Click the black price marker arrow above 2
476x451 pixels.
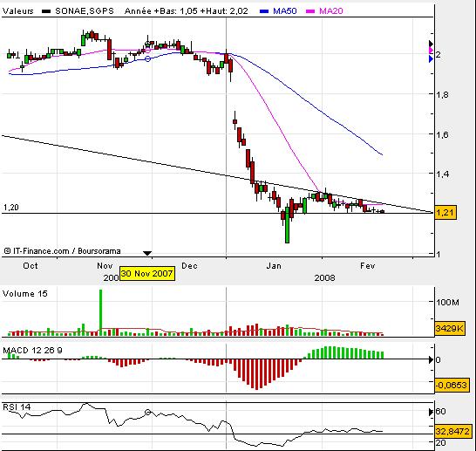431,44
